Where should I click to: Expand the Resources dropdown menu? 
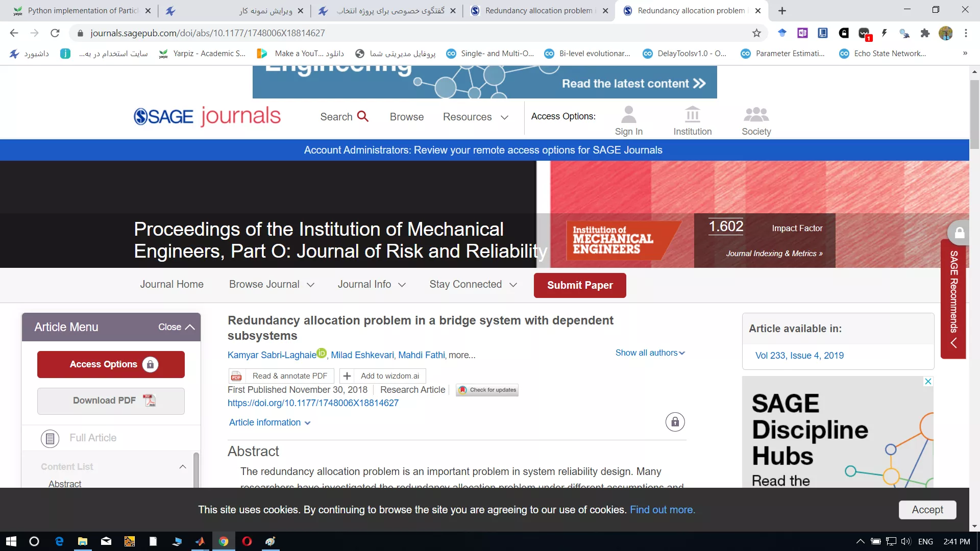tap(475, 117)
